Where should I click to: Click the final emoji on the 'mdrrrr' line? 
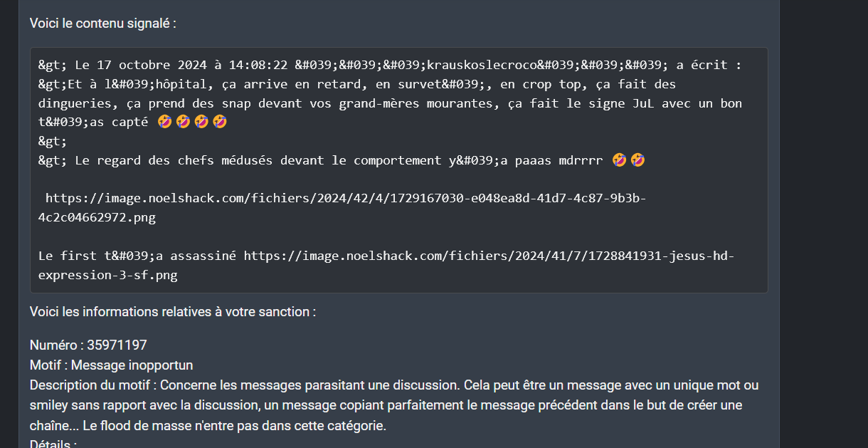point(637,161)
